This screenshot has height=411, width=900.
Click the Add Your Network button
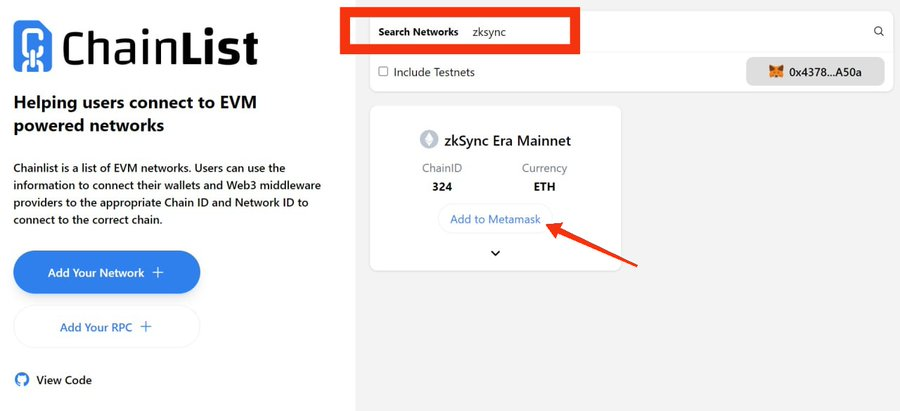point(107,272)
